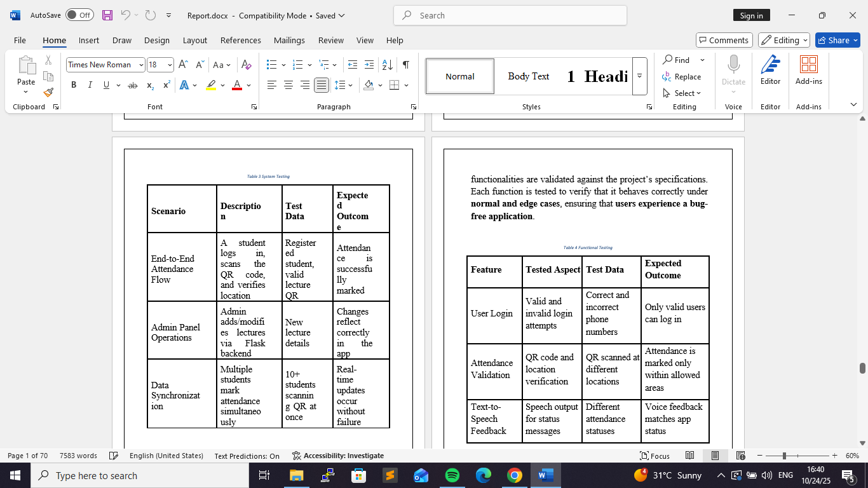This screenshot has width=868, height=488.
Task: Click the Share button
Action: point(837,40)
